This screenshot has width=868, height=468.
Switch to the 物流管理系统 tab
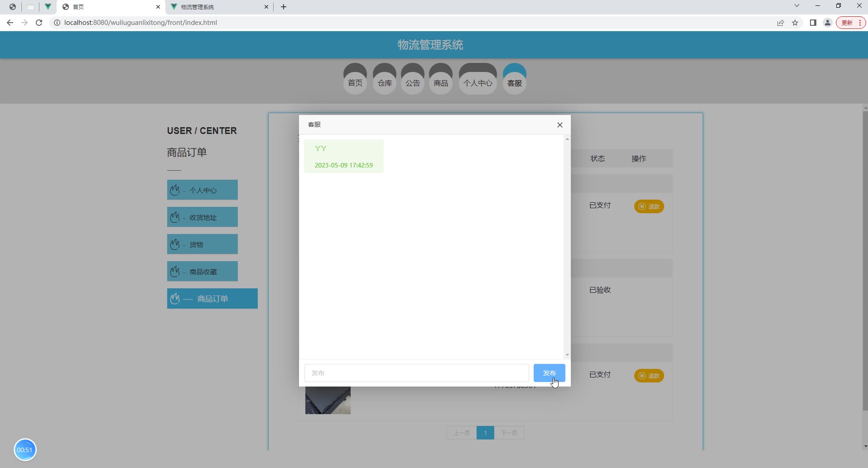coord(219,7)
